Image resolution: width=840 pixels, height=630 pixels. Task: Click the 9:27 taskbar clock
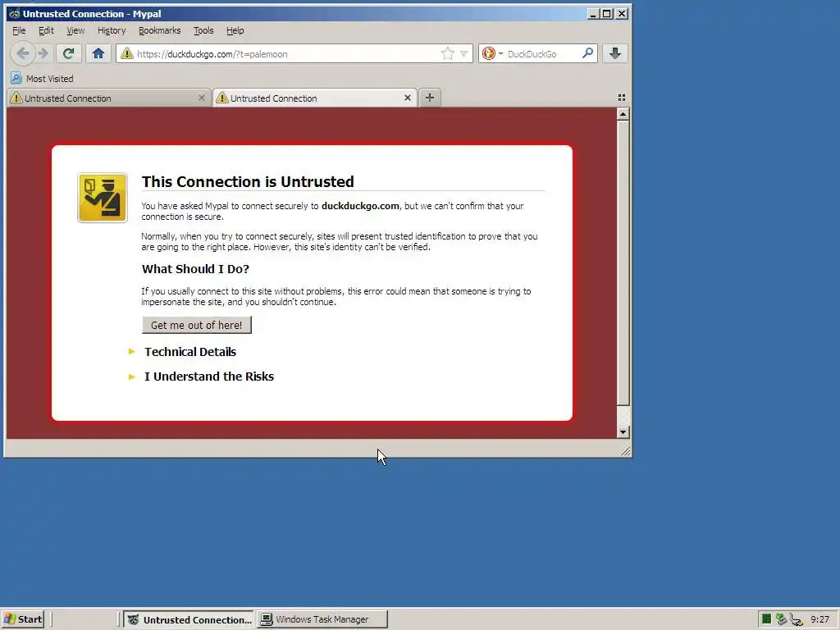[819, 619]
